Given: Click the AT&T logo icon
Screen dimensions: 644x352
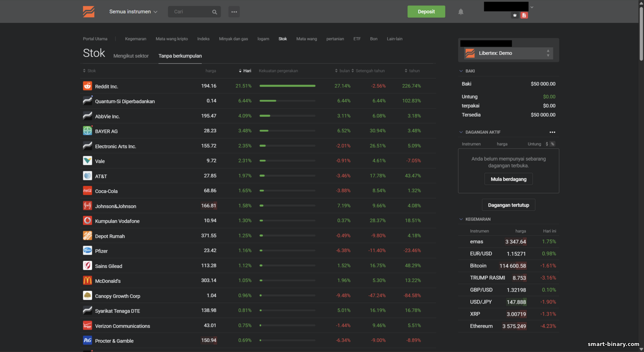Looking at the screenshot, I should (88, 176).
